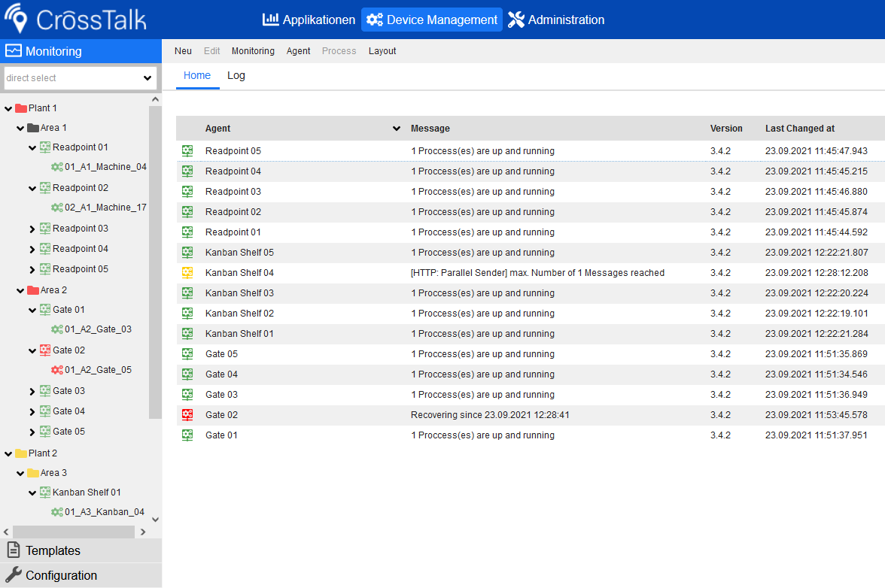Click the Gate 05 table row name

221,353
